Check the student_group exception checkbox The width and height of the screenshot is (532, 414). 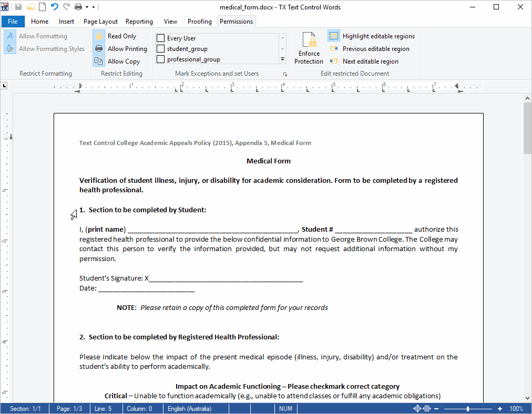click(160, 48)
